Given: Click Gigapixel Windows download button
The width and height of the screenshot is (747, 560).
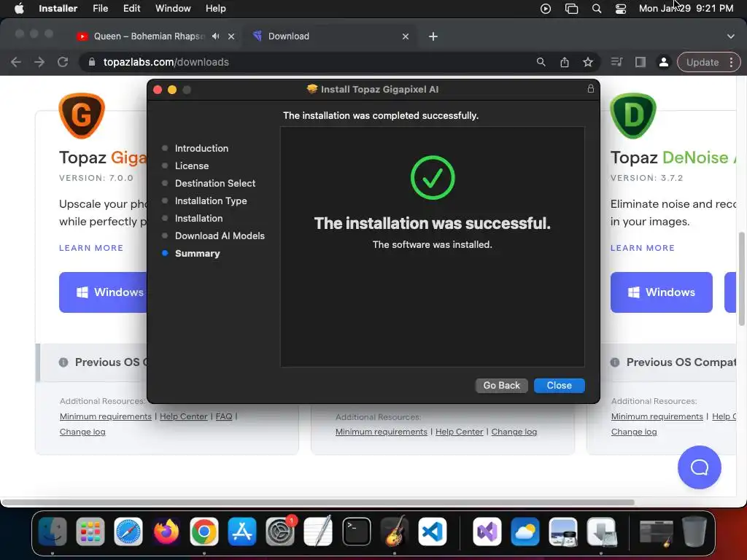Looking at the screenshot, I should (x=104, y=292).
